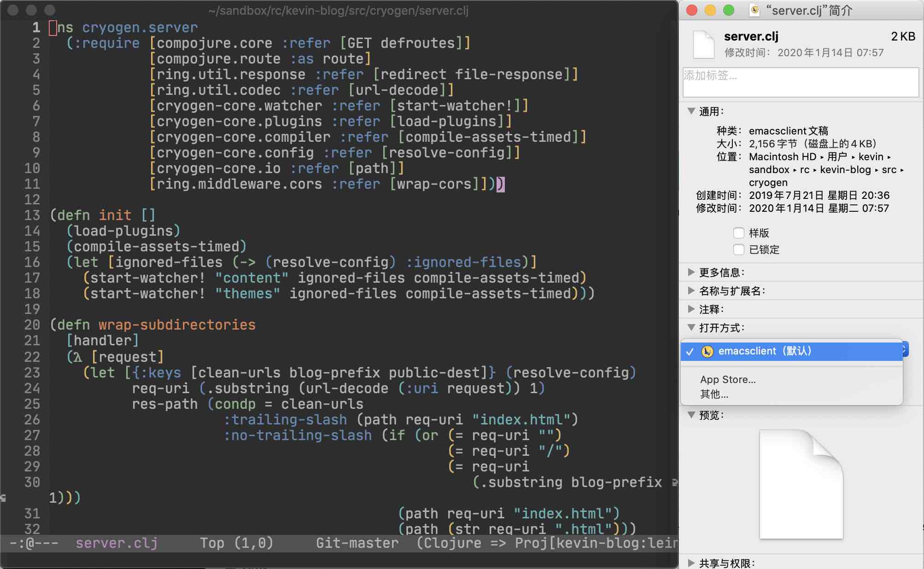
Task: Click wrap-cors reference on line 11
Action: click(x=434, y=184)
